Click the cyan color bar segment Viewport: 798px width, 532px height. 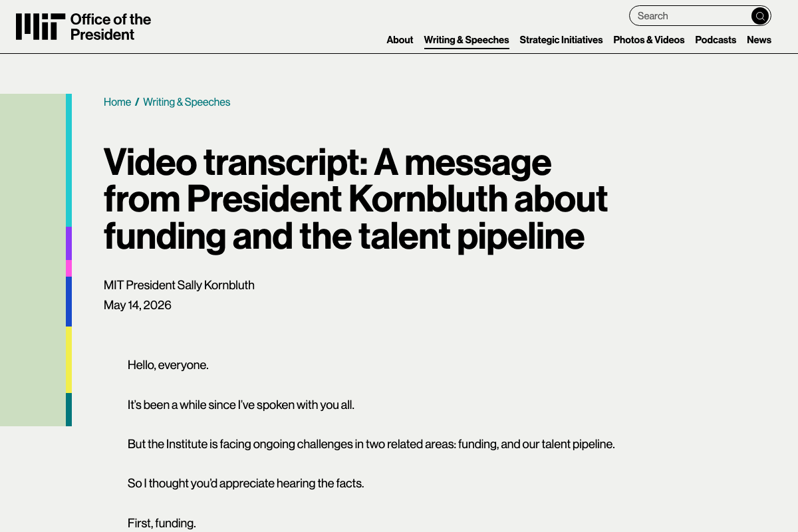click(x=68, y=160)
